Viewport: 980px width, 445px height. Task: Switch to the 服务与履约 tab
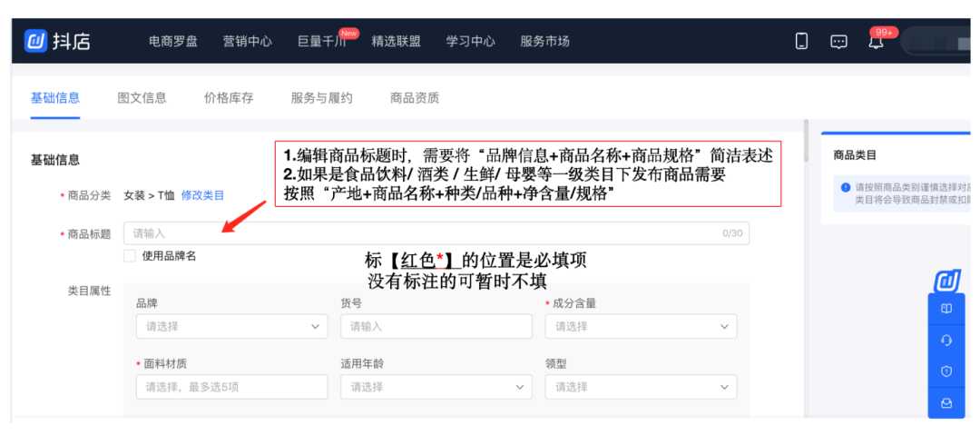pos(322,98)
